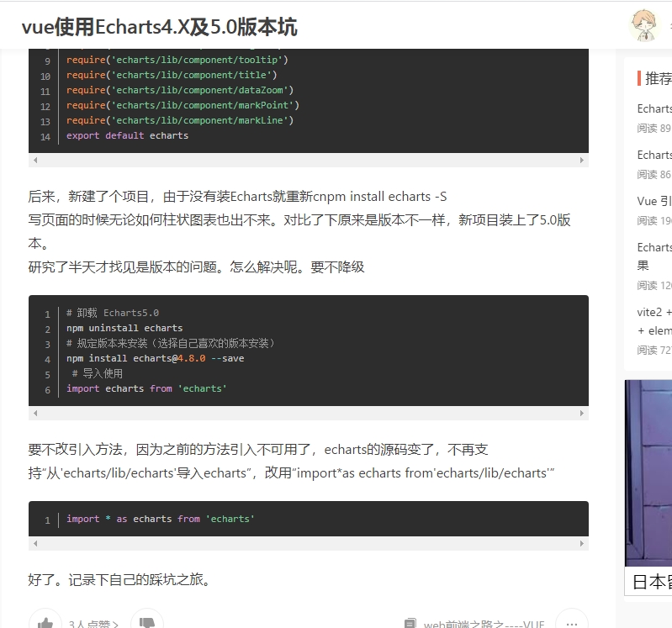The height and width of the screenshot is (628, 672).
Task: Click the code line npm install echarts@4.8.0 --save
Action: coord(155,358)
